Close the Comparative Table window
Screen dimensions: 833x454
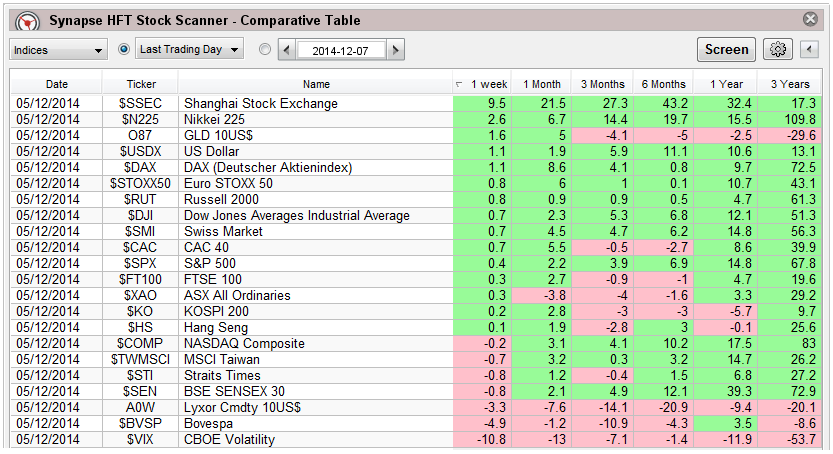pos(811,19)
